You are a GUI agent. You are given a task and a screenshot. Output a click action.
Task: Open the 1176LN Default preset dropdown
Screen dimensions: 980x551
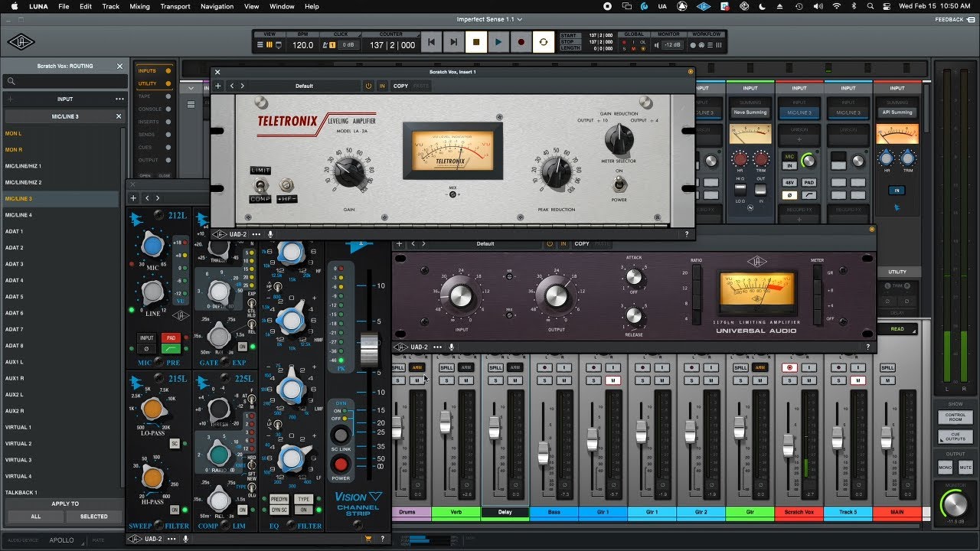[x=485, y=243]
